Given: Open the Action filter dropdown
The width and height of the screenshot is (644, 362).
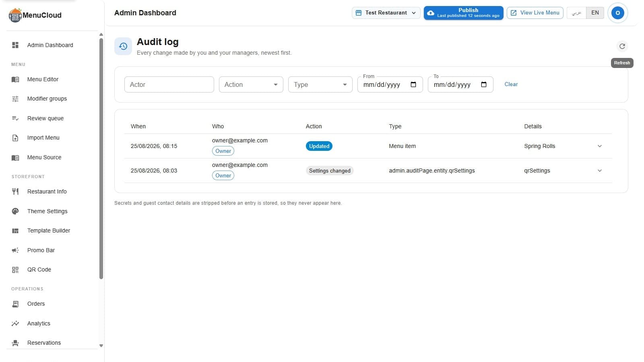Looking at the screenshot, I should click(x=251, y=84).
